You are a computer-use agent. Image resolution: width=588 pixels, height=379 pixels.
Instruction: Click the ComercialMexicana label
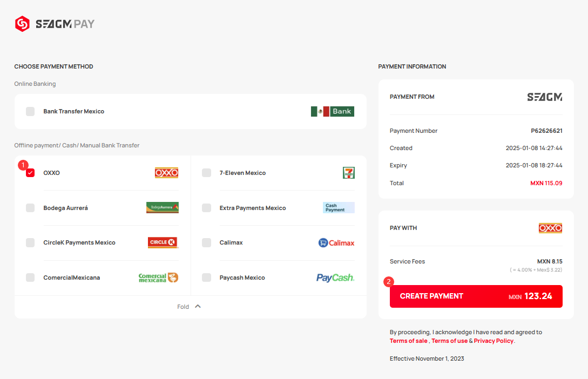pos(72,278)
